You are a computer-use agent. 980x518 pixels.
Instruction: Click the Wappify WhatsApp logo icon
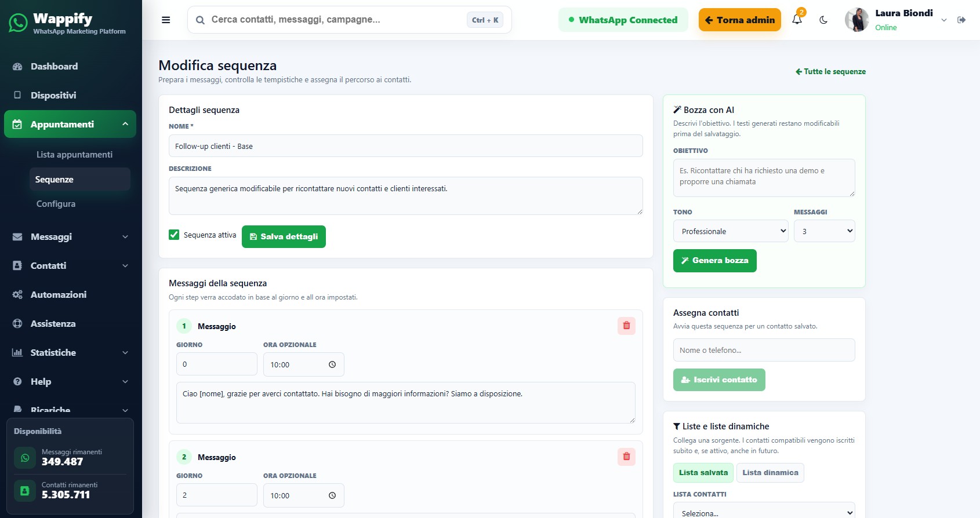pyautogui.click(x=18, y=23)
